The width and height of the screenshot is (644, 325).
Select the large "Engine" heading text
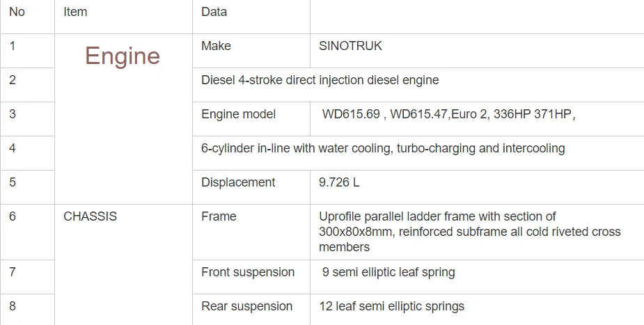tap(123, 56)
